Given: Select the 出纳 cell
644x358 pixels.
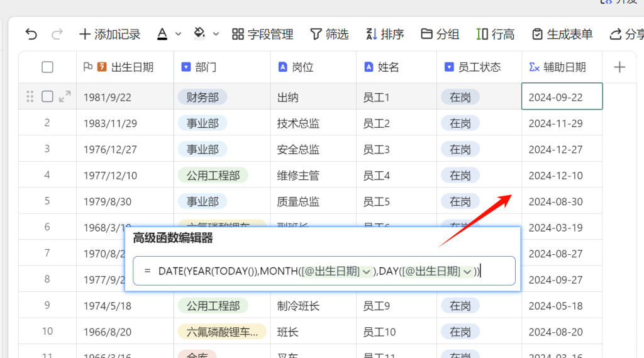Looking at the screenshot, I should (313, 98).
